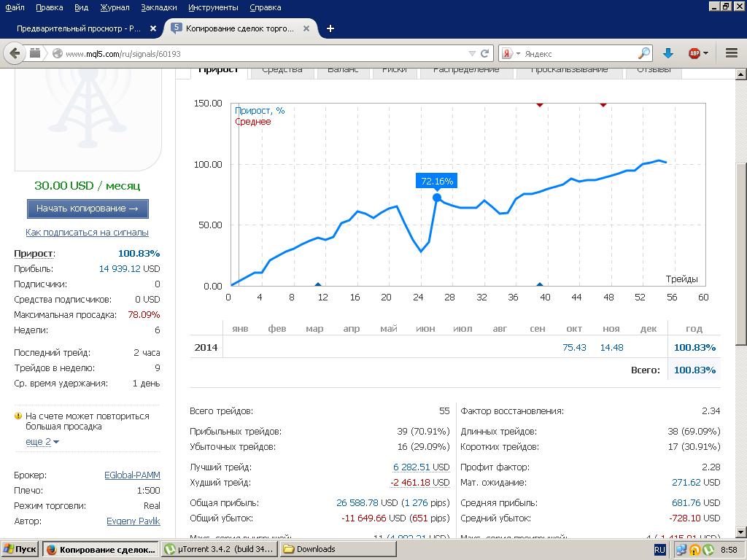
Task: Focus the Яндекс search field
Action: coord(578,54)
